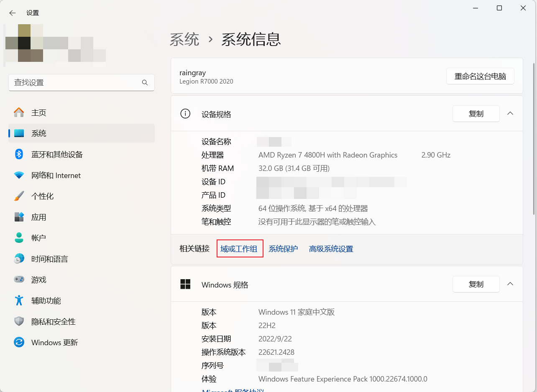Image resolution: width=537 pixels, height=392 pixels.
Task: Click the 设备 ID label
Action: click(x=213, y=182)
